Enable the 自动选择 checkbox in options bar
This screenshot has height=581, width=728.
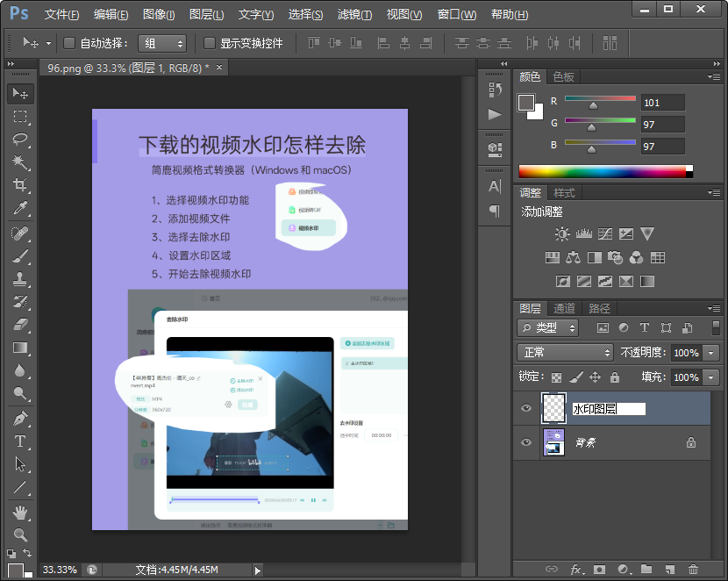click(x=68, y=41)
